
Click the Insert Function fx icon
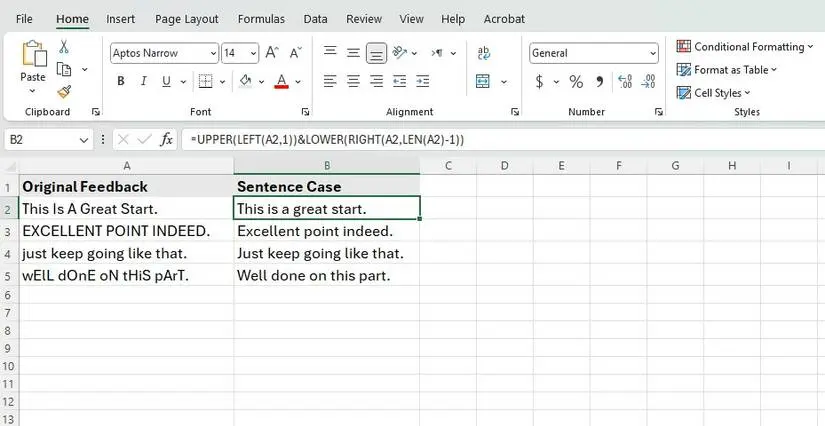(166, 139)
